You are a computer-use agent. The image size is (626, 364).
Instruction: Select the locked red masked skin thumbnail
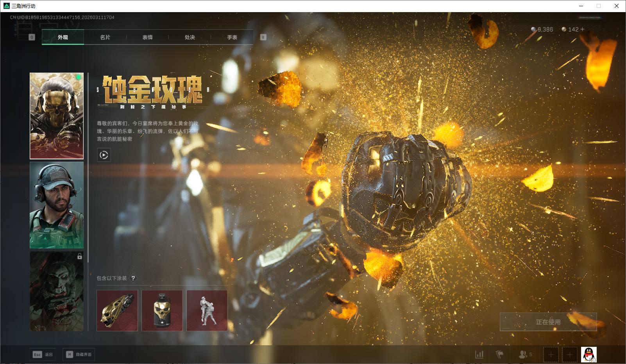(57, 291)
